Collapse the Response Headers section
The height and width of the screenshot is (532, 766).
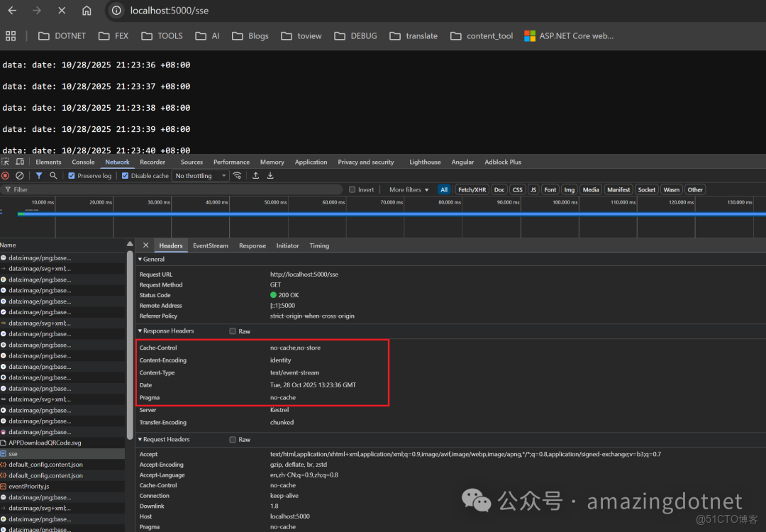140,331
